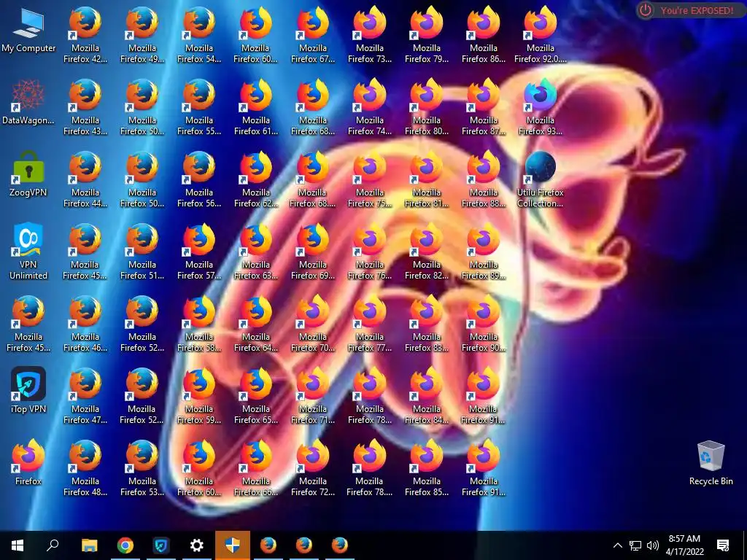This screenshot has height=560, width=747.
Task: Select the Mozilla Firefox 51 shortcut
Action: pyautogui.click(x=142, y=252)
